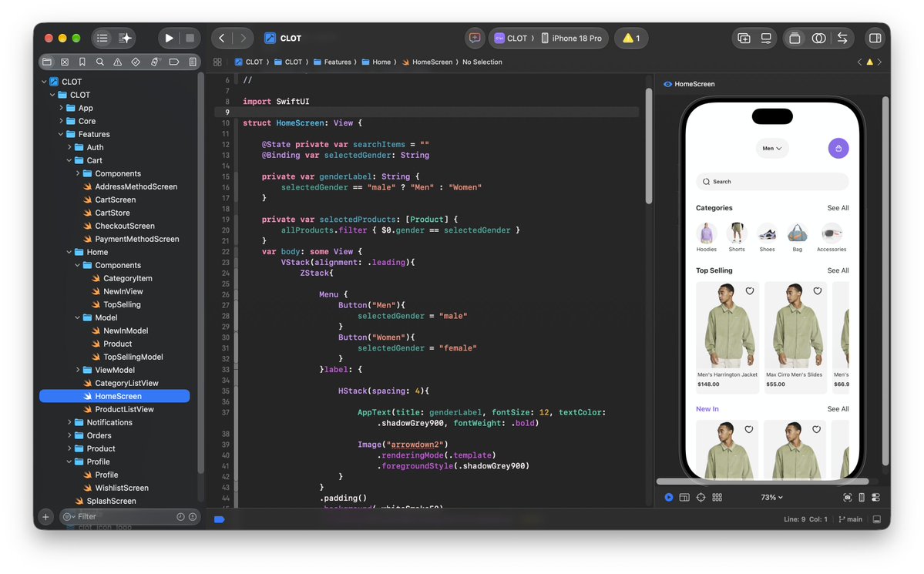The width and height of the screenshot is (924, 574).
Task: Collapse the Profile folder
Action: pos(69,462)
